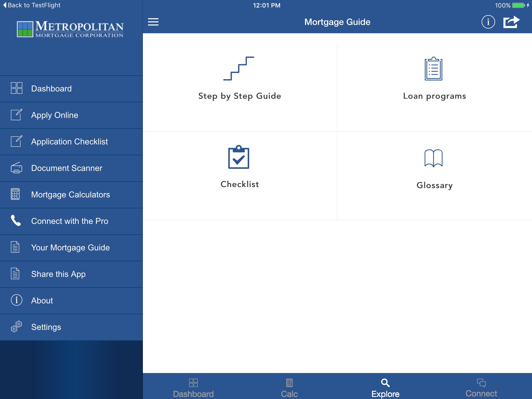This screenshot has height=399, width=532.
Task: Open Loan programs clipboard icon
Action: coord(433,69)
